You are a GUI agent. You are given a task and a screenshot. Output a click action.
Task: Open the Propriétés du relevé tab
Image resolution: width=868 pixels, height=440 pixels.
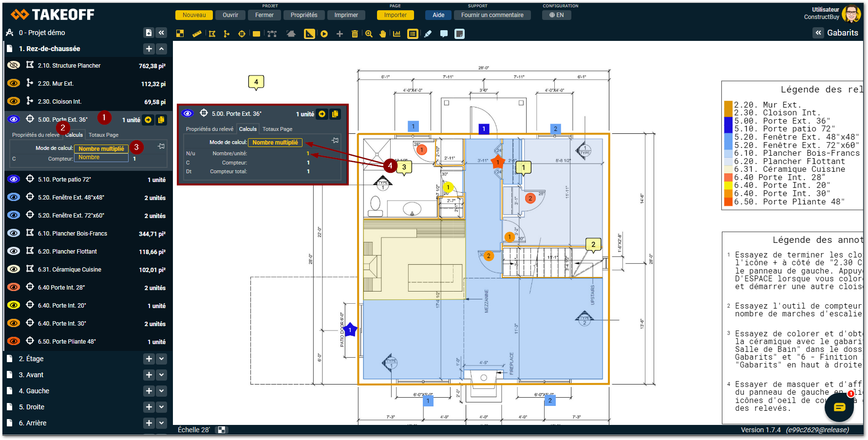pos(36,135)
